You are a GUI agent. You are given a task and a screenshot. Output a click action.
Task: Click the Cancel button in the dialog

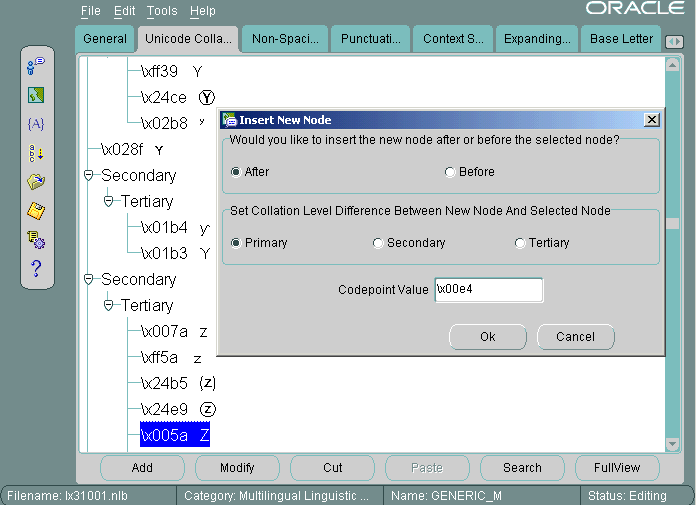pos(575,337)
